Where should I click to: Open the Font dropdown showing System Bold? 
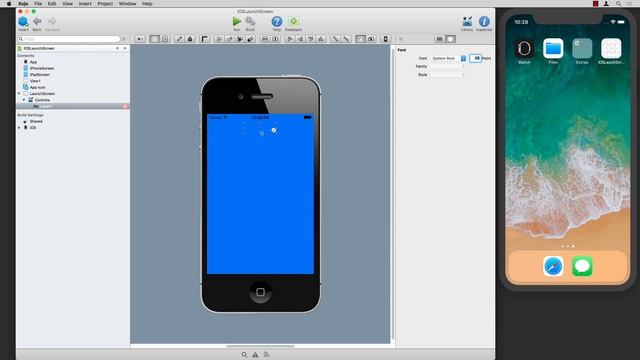pos(448,58)
